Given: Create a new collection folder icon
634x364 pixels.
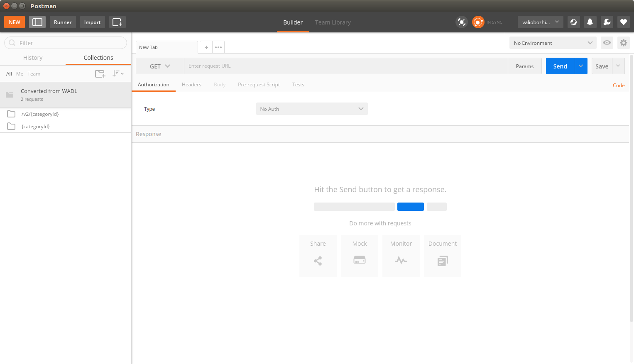Looking at the screenshot, I should pyautogui.click(x=100, y=74).
